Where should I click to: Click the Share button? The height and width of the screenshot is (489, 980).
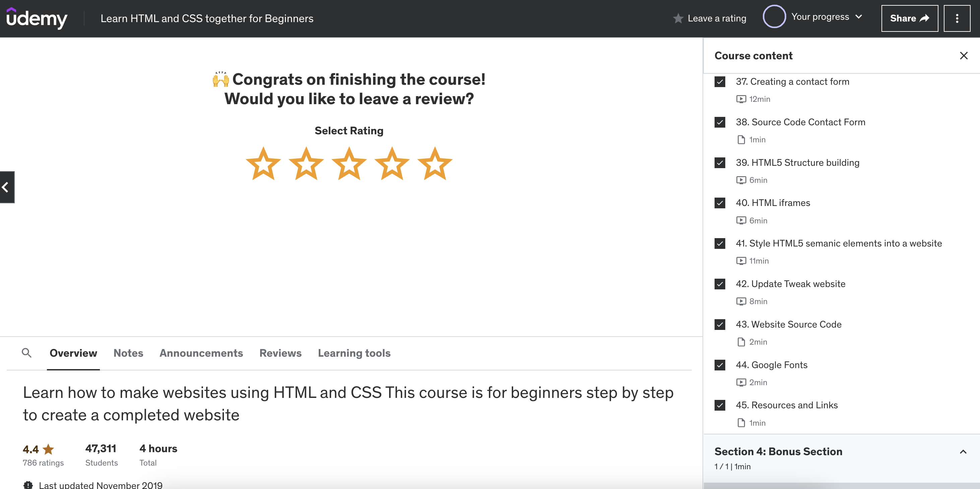909,18
